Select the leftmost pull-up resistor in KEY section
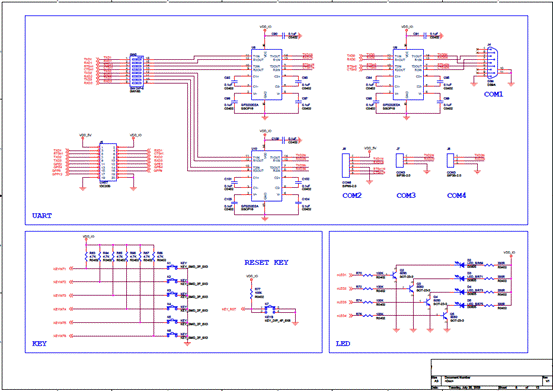Image resolution: width=553 pixels, height=391 pixels. click(x=86, y=256)
